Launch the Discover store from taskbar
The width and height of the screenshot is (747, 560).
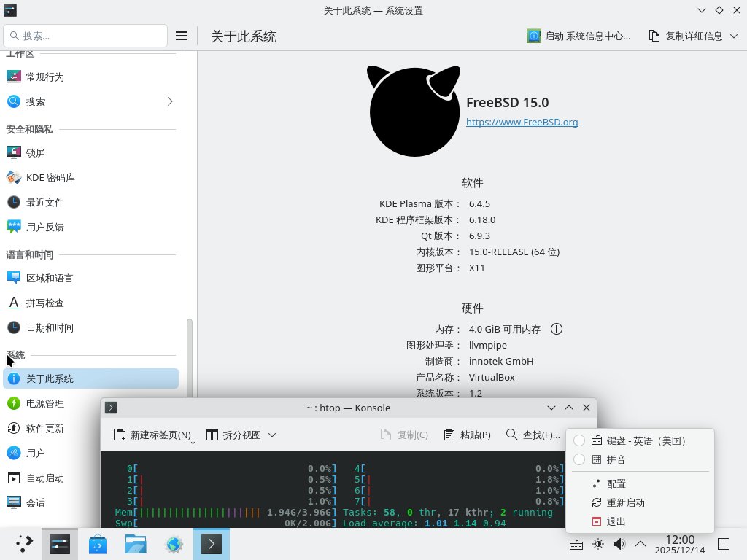point(98,544)
